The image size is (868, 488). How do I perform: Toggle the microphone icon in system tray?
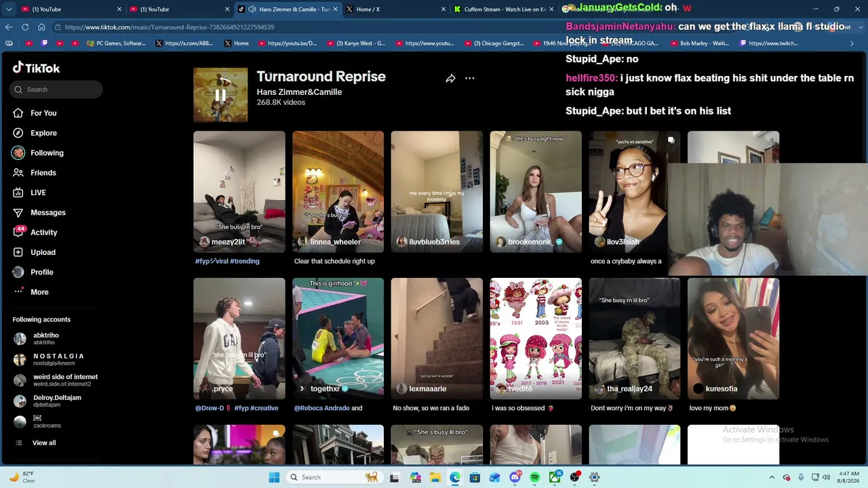(x=801, y=477)
